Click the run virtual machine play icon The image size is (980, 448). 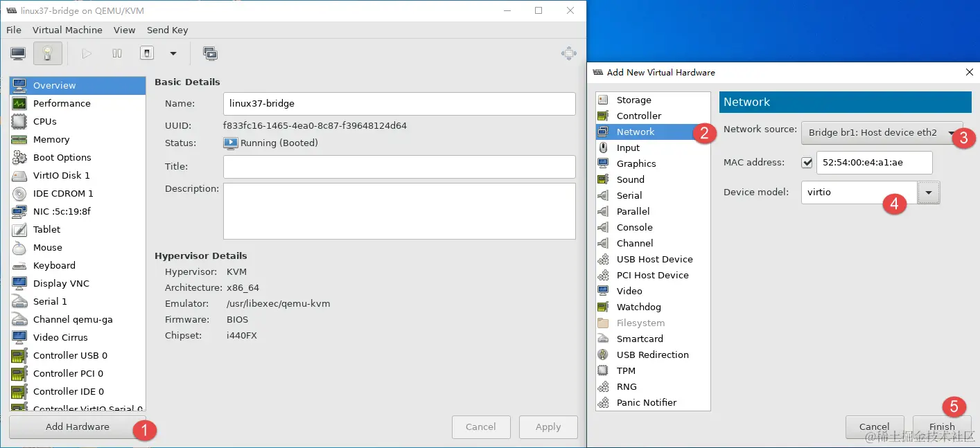pos(87,53)
